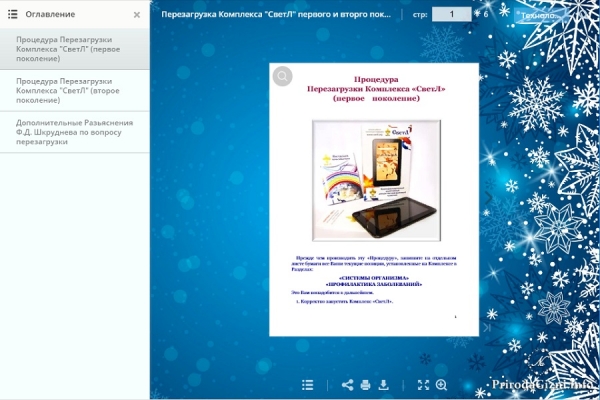Open "Дополнительные Разъяснения Ф.Д. Шкруднева" chapter
600x400 pixels.
click(x=75, y=132)
